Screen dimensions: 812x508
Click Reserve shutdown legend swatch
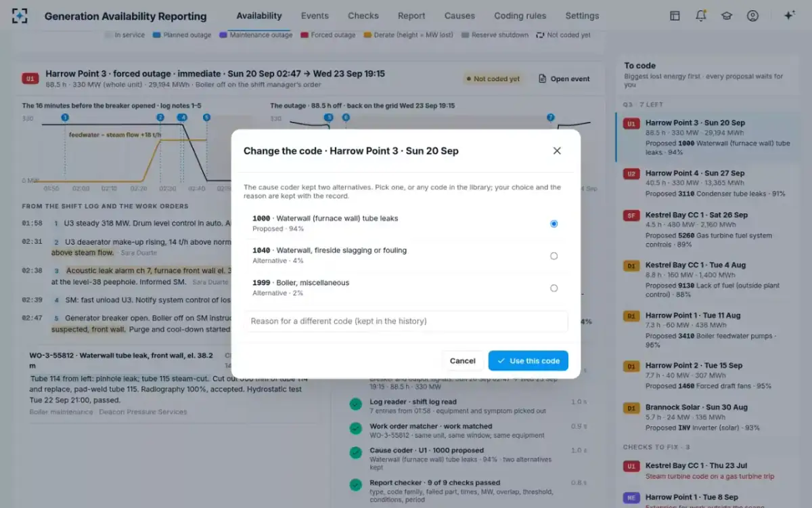pyautogui.click(x=465, y=35)
